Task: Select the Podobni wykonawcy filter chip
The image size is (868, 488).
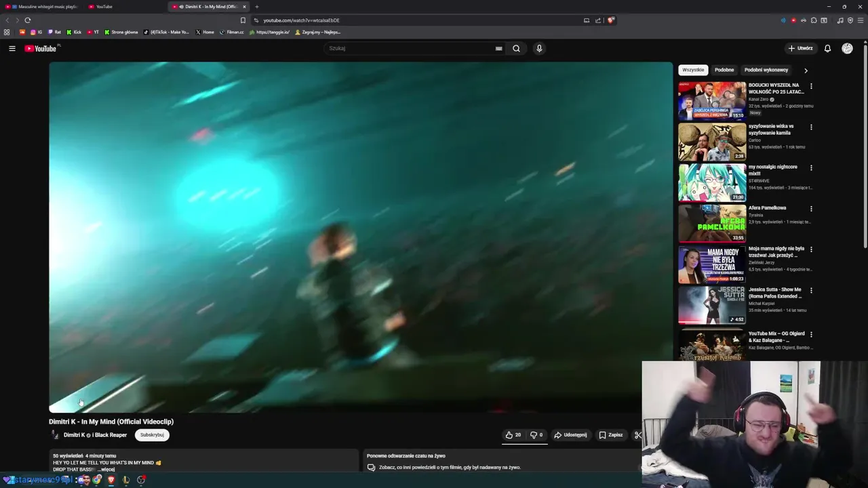Action: 766,70
